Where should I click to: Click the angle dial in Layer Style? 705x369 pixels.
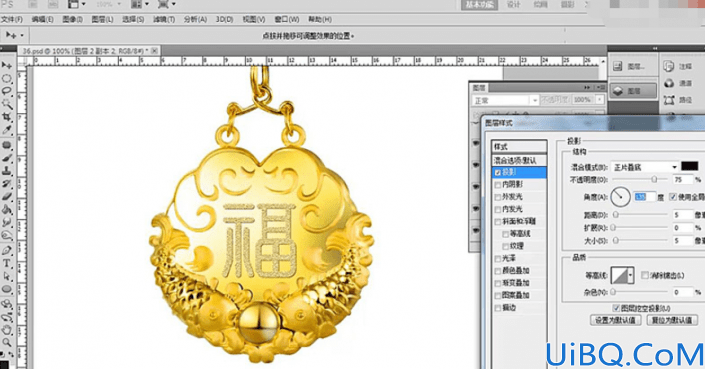[x=620, y=197]
